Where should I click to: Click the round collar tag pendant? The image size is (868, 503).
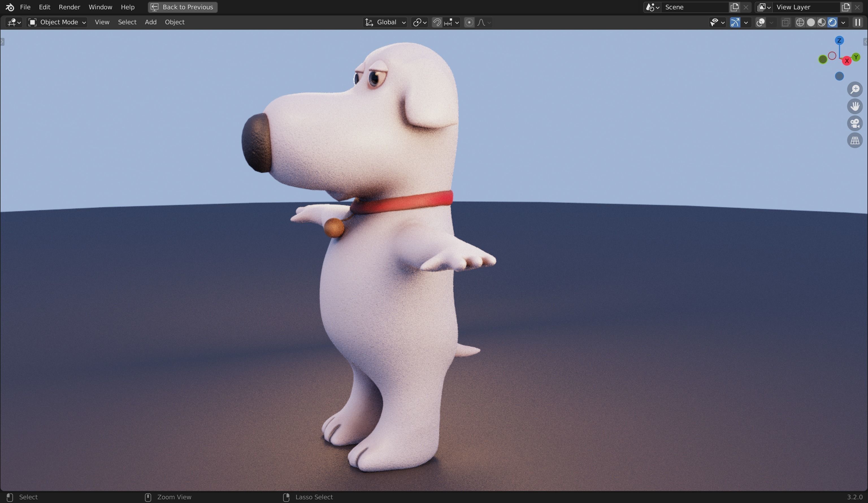coord(334,228)
